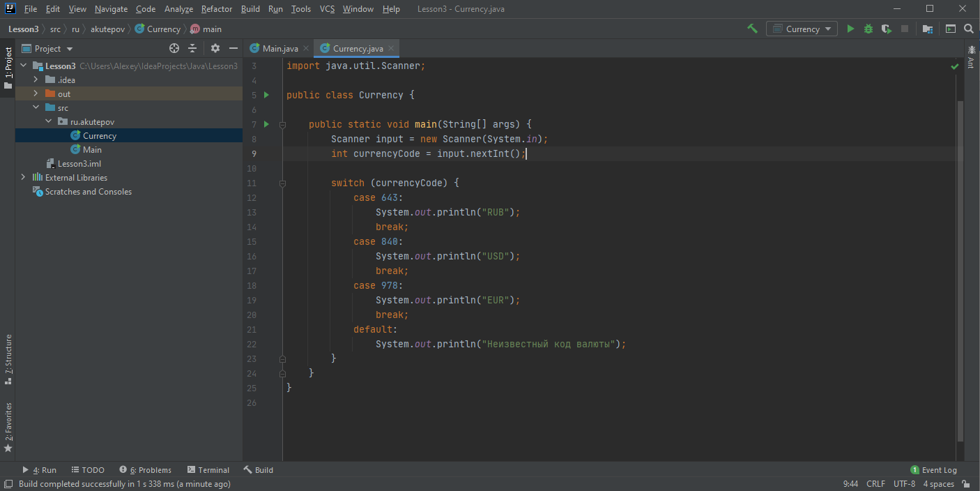Run Currency with coverage

886,29
